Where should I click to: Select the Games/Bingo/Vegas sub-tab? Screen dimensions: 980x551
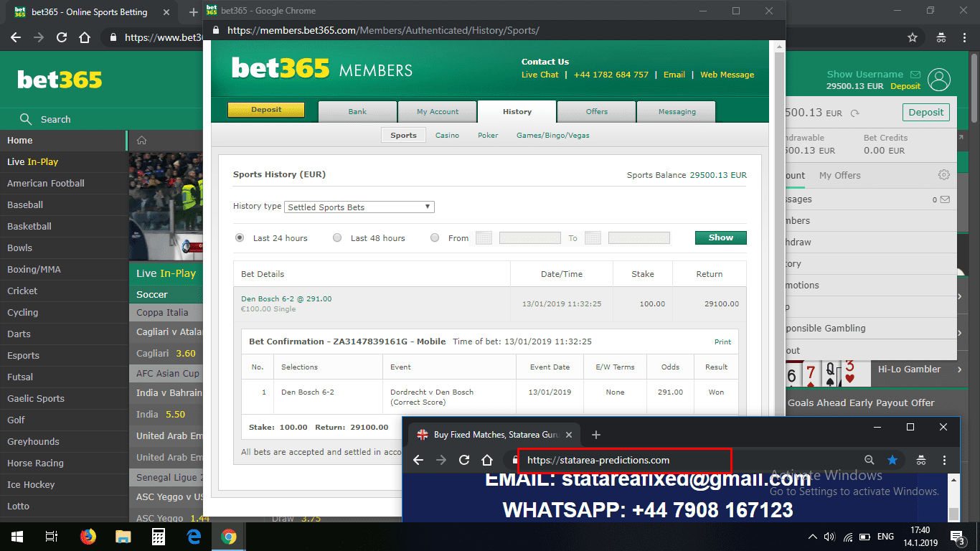point(553,135)
